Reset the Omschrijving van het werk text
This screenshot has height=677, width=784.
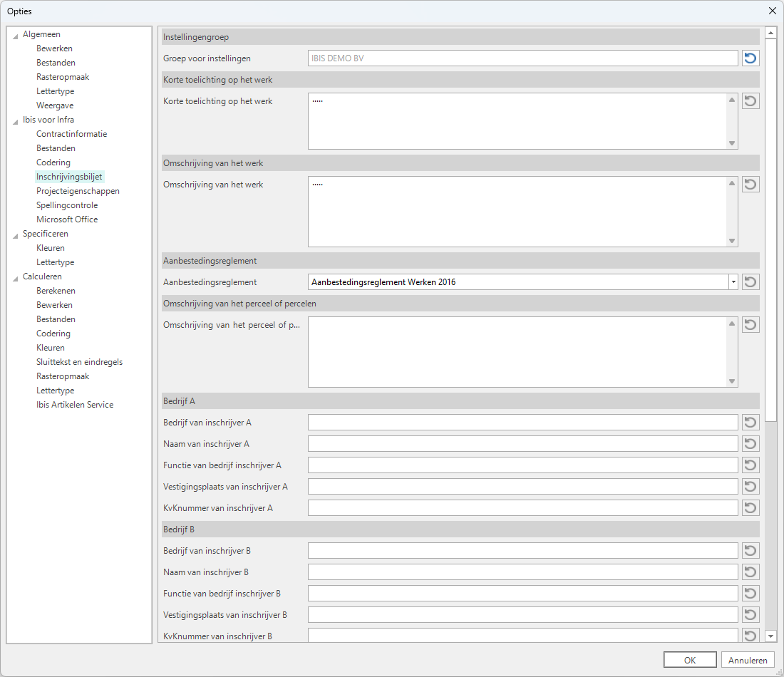750,185
